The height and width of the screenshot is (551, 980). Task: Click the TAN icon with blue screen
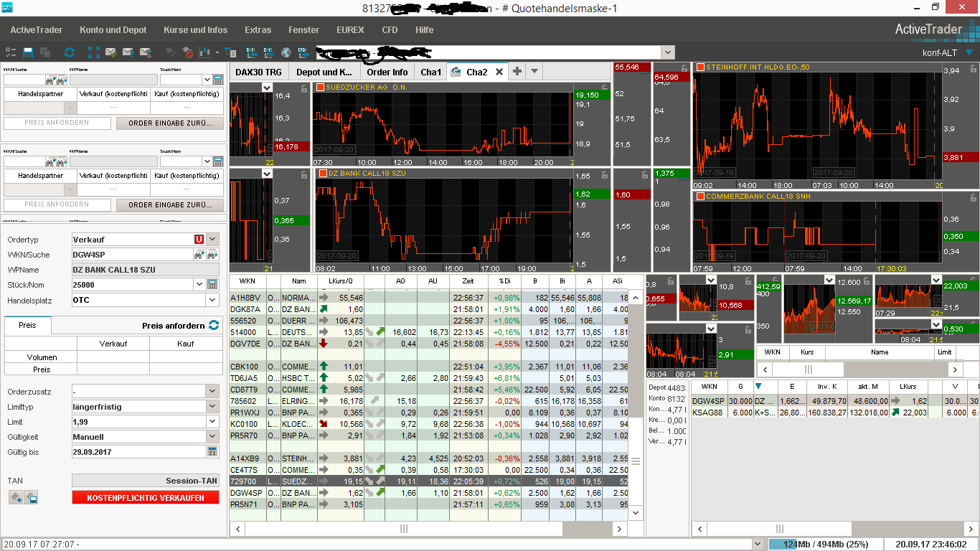point(32,497)
